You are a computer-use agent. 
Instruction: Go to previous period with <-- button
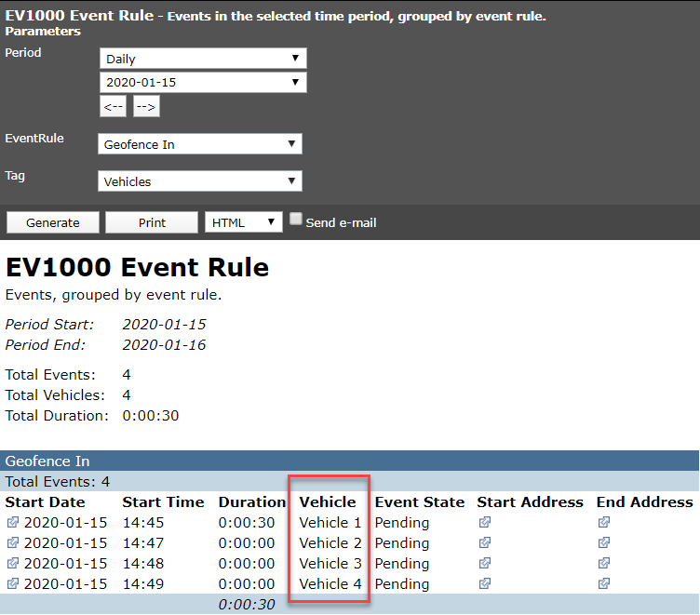tap(113, 107)
